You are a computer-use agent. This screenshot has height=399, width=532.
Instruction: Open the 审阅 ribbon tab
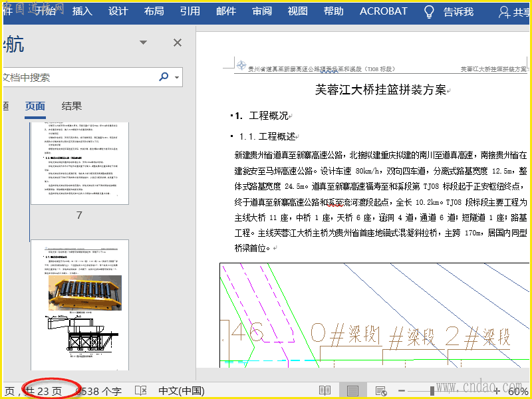(x=262, y=11)
